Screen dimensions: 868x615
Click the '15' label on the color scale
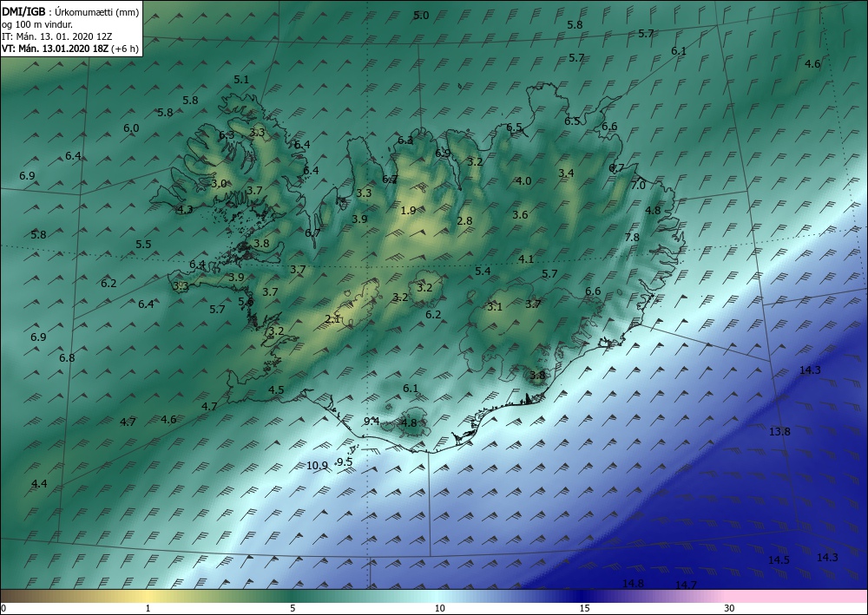tap(584, 608)
